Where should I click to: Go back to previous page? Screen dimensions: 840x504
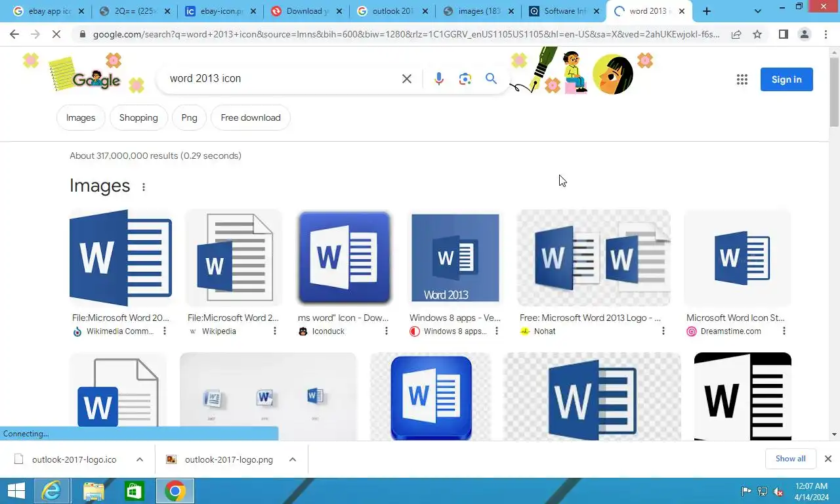coord(14,34)
